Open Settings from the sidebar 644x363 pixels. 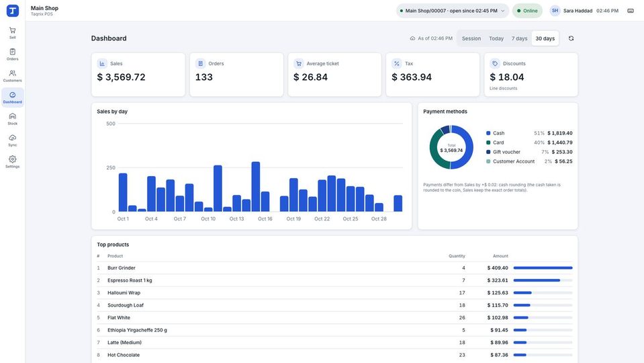coord(12,162)
